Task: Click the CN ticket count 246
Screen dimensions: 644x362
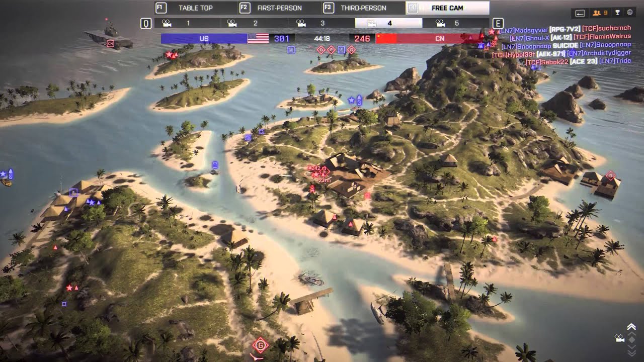Action: [x=362, y=39]
